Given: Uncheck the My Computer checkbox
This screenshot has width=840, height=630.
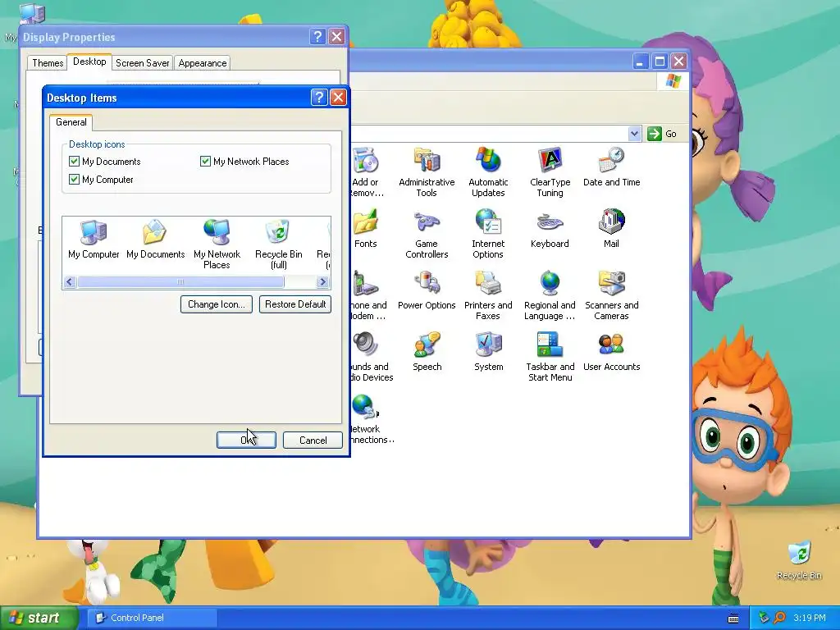Looking at the screenshot, I should pyautogui.click(x=74, y=180).
